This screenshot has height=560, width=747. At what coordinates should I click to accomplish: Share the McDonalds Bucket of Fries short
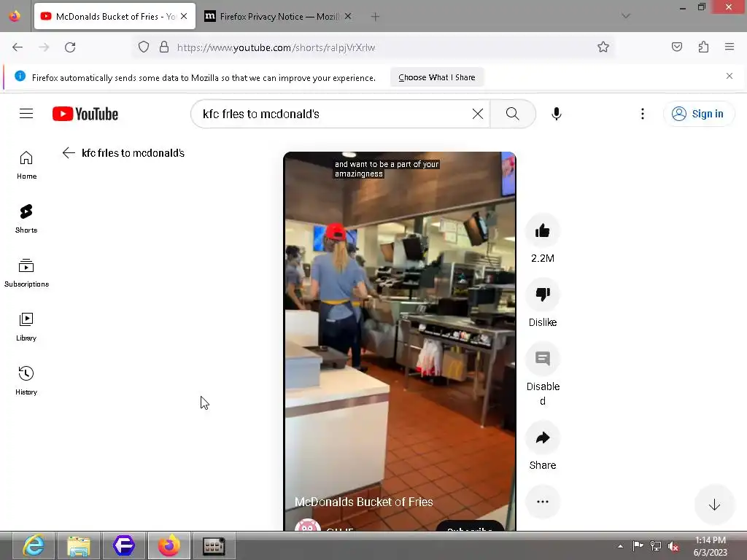tap(543, 437)
